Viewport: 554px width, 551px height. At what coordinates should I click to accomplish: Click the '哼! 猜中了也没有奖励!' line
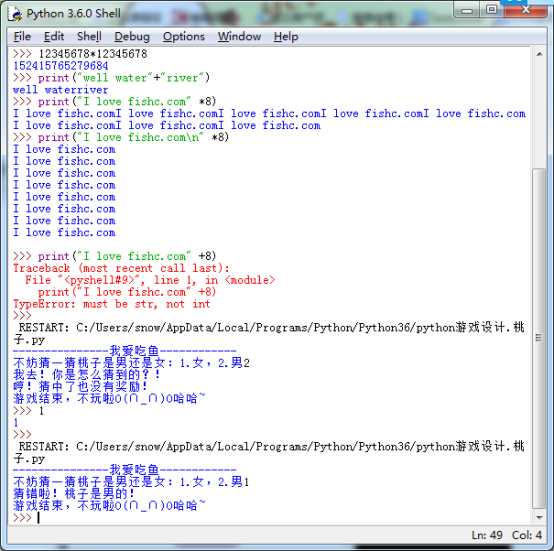pos(80,386)
